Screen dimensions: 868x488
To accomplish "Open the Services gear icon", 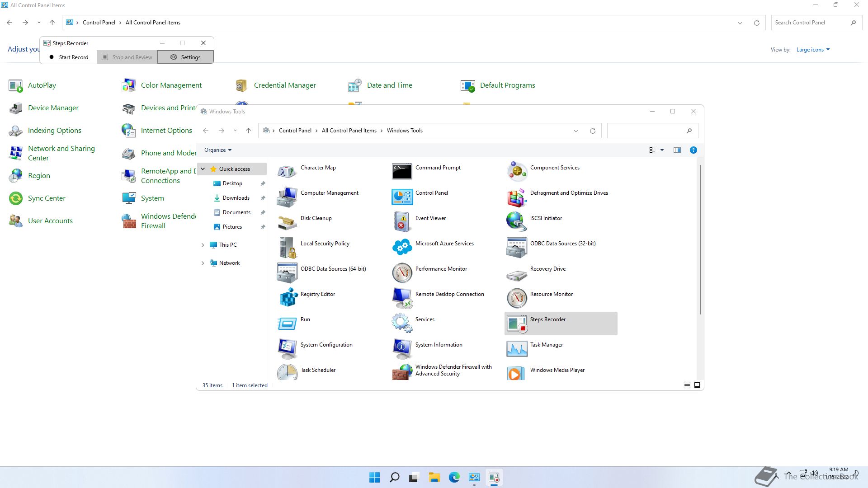I will coord(402,323).
